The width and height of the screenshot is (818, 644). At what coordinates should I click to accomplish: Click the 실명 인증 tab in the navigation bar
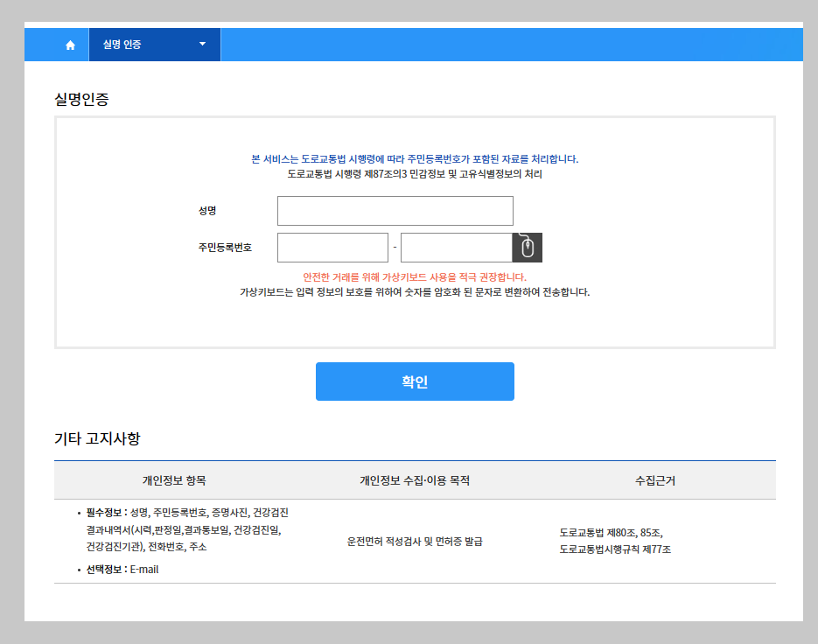pos(140,44)
